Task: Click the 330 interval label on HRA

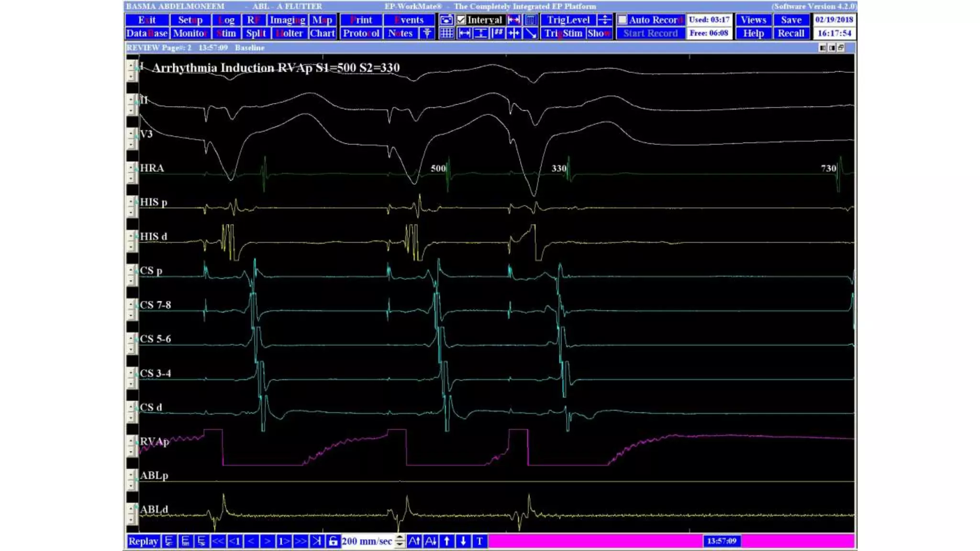Action: click(x=559, y=168)
